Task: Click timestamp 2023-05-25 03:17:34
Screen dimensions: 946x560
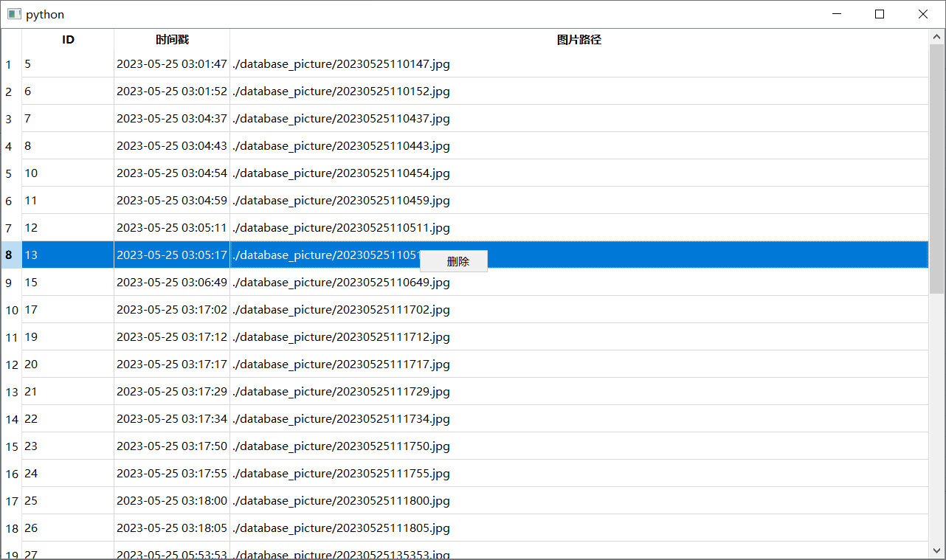Action: (x=172, y=419)
